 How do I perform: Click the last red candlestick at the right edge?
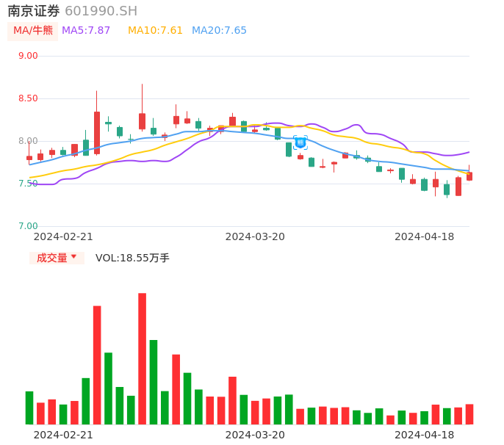click(x=469, y=173)
